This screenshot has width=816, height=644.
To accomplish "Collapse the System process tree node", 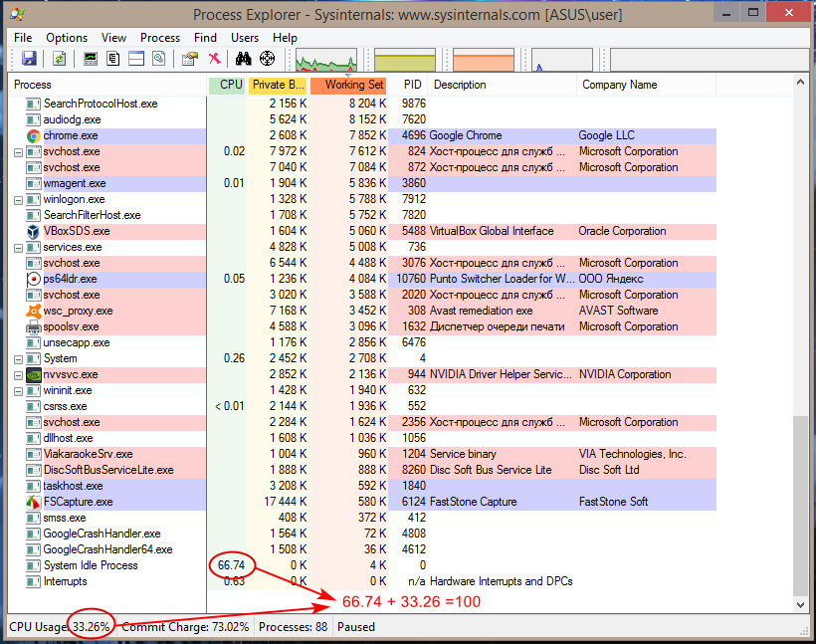I will 18,358.
